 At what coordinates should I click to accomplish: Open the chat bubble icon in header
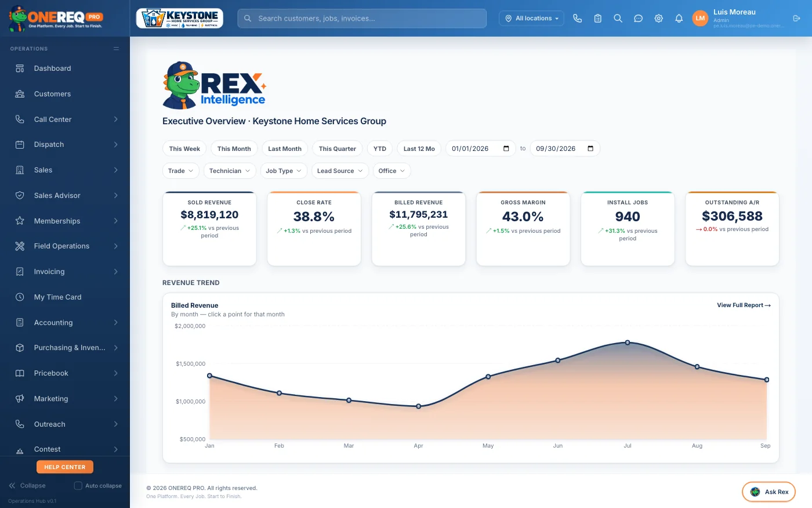(x=639, y=19)
